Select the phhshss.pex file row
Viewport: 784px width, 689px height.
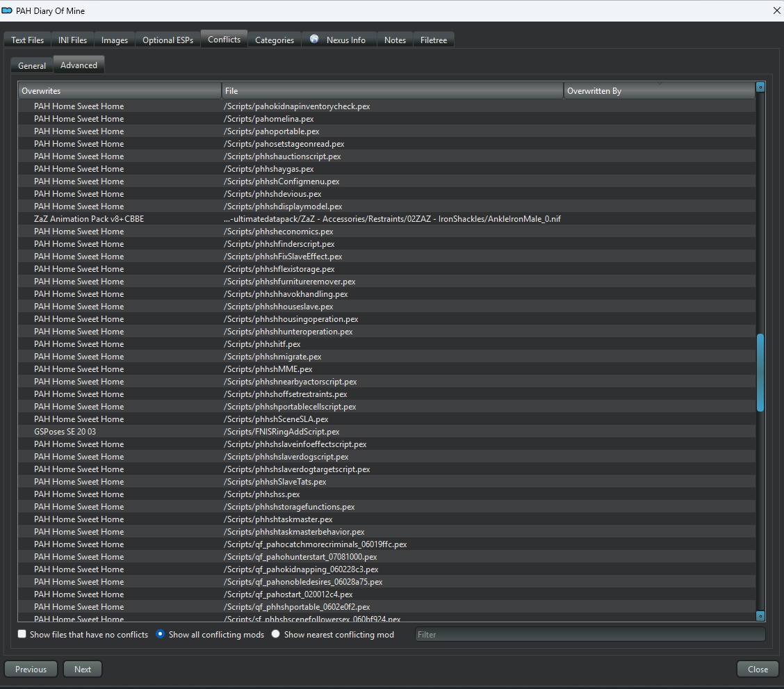tap(386, 494)
